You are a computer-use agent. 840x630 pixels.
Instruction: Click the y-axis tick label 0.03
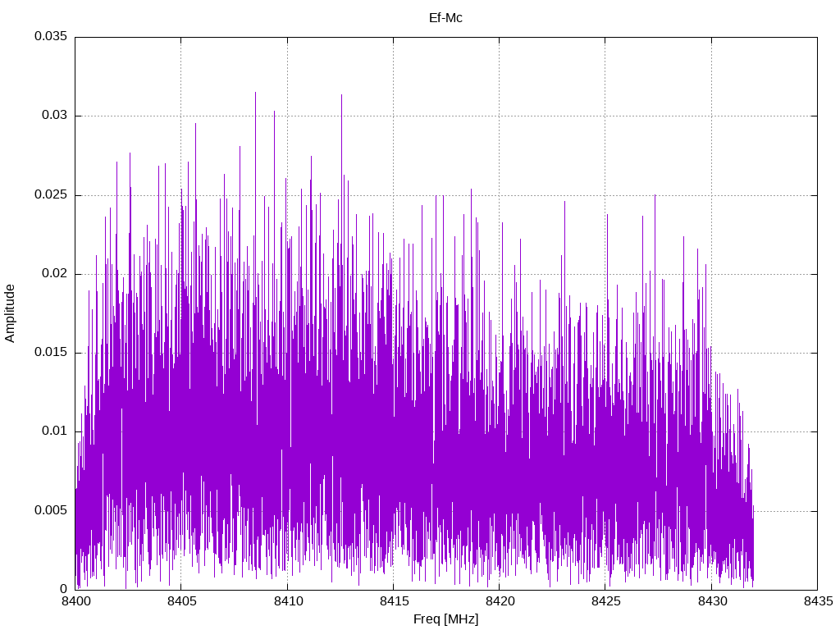pyautogui.click(x=55, y=116)
